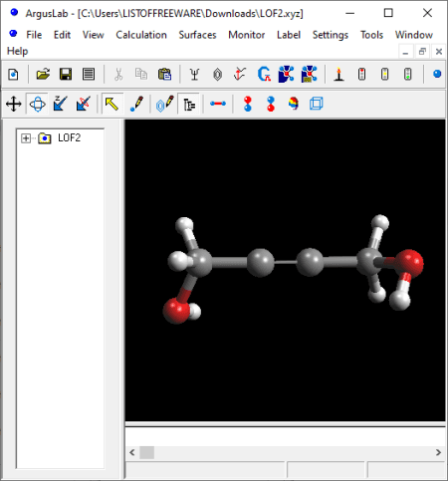
Task: Open the Calculation menu
Action: [x=141, y=35]
